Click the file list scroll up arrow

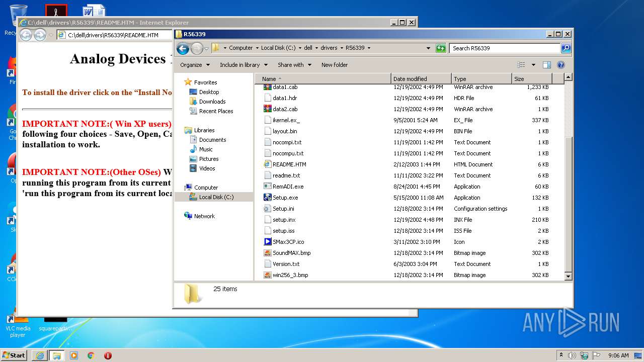(568, 77)
